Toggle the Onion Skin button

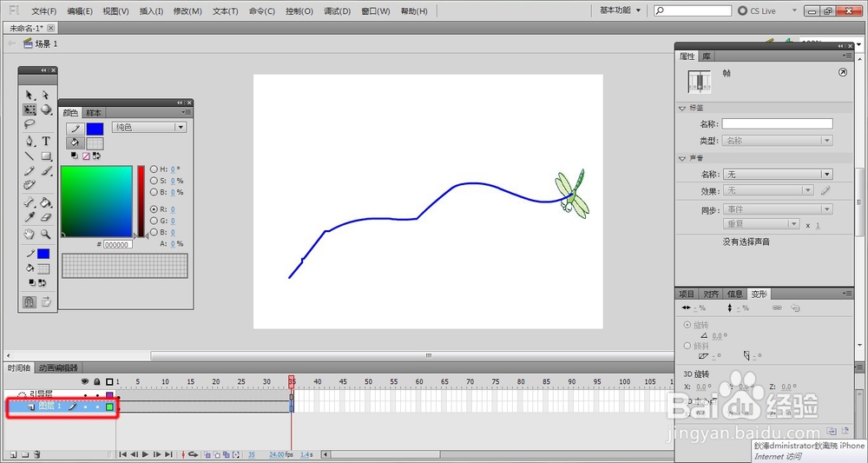click(207, 454)
